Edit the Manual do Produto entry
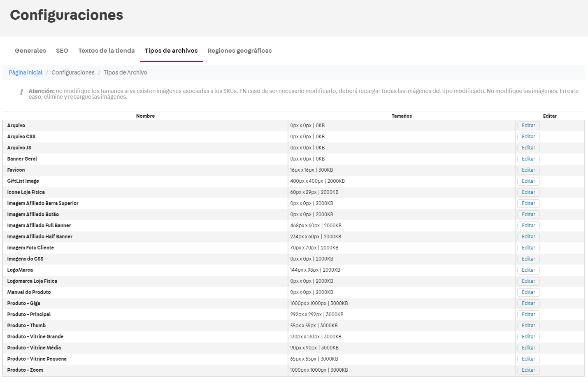588x382 pixels. [x=528, y=292]
